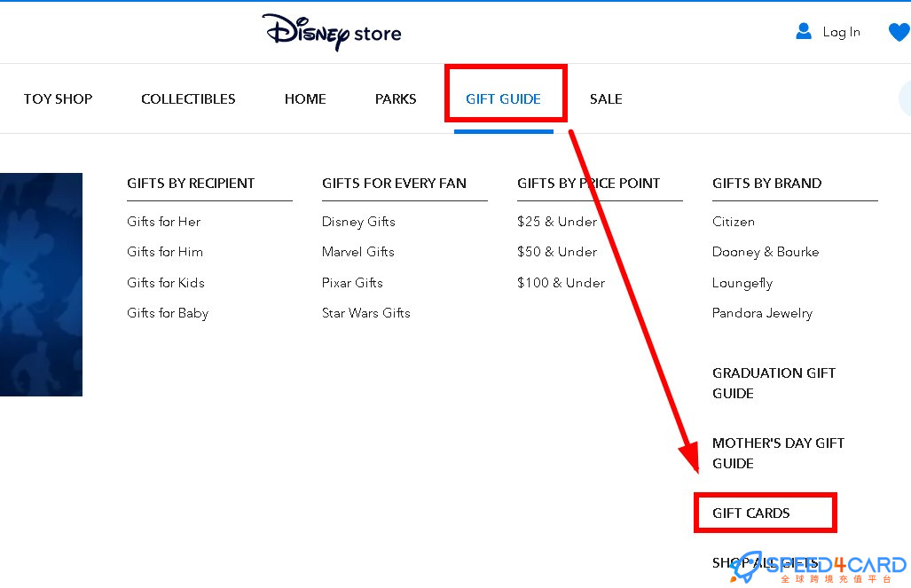
Task: Open the COLLECTIBLES menu
Action: point(188,98)
